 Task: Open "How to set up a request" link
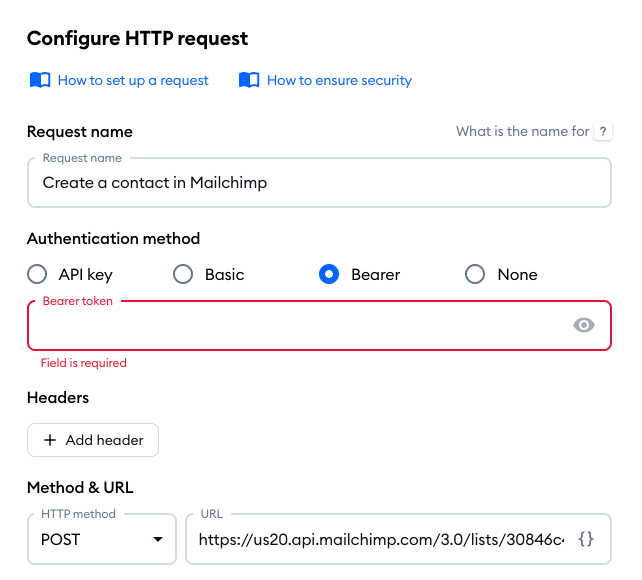point(133,80)
